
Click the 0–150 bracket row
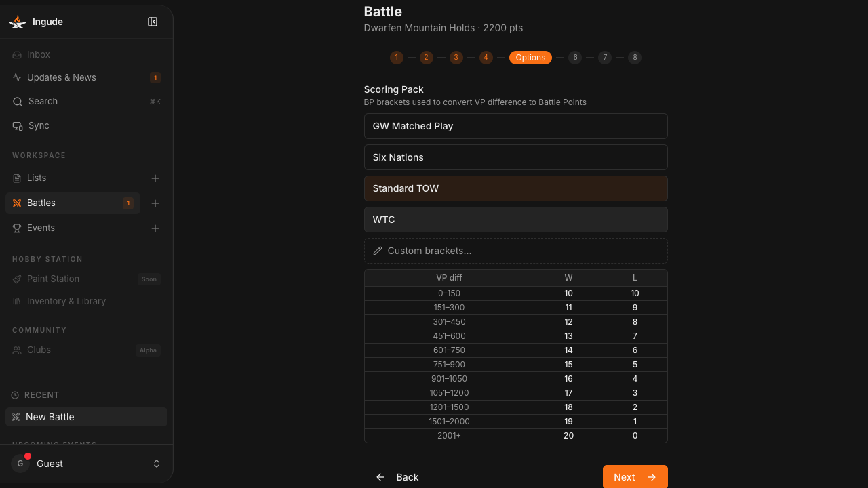tap(516, 293)
